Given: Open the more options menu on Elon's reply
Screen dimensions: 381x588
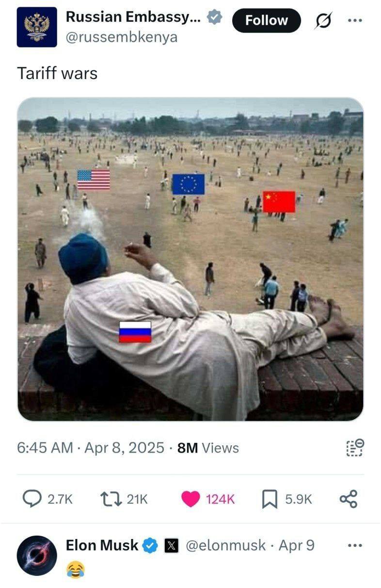Looking at the screenshot, I should (x=355, y=546).
